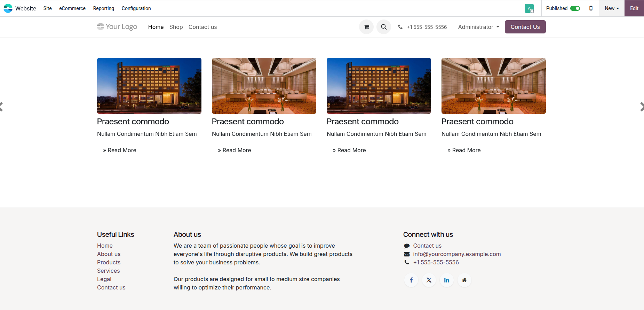644x310 pixels.
Task: Click footer phone number +1 555-555-5556
Action: [x=436, y=262]
